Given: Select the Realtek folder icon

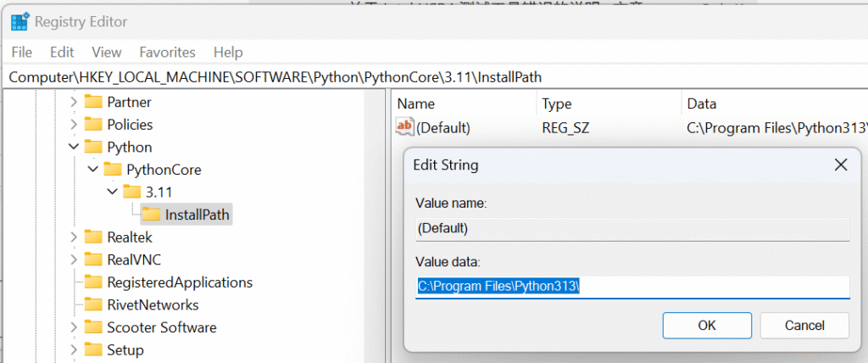Looking at the screenshot, I should 92,237.
